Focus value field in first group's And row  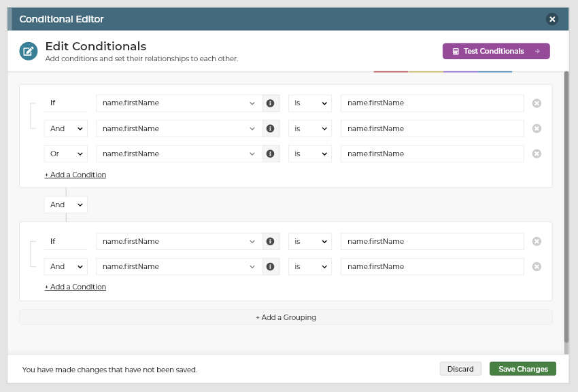[x=432, y=128]
